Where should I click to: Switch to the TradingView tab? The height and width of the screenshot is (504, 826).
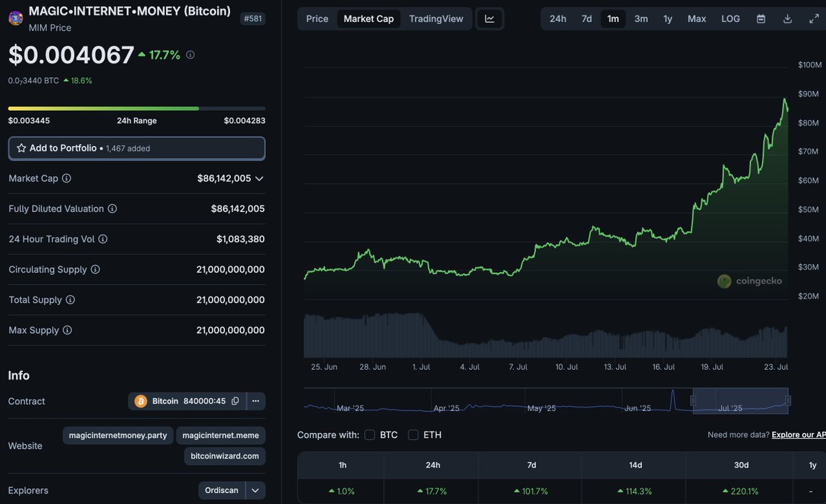[x=436, y=19]
